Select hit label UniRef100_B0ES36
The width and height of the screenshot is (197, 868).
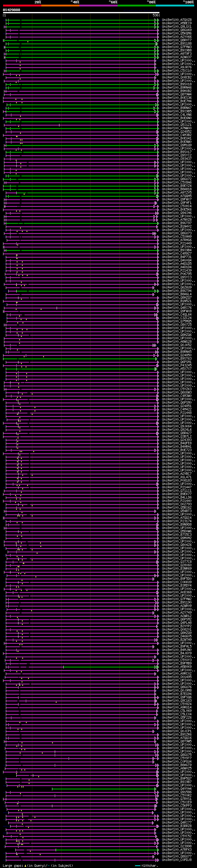177,98
